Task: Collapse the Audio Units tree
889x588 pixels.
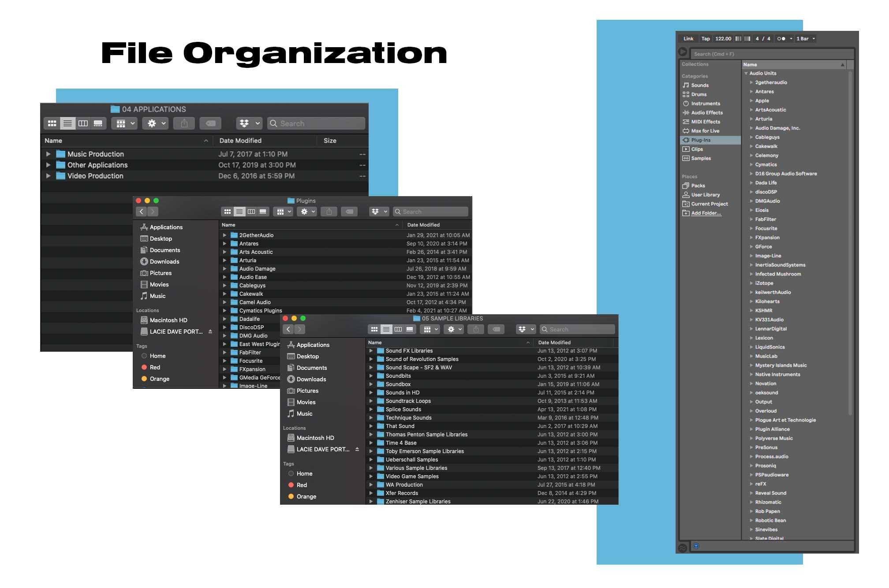Action: pos(746,74)
